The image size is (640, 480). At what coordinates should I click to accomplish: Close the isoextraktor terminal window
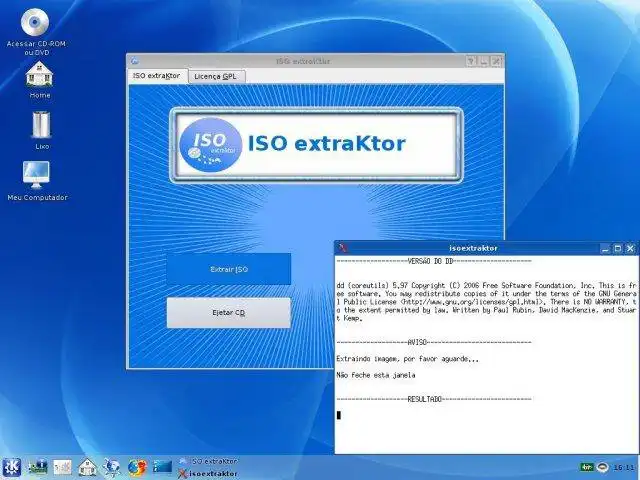pyautogui.click(x=631, y=248)
